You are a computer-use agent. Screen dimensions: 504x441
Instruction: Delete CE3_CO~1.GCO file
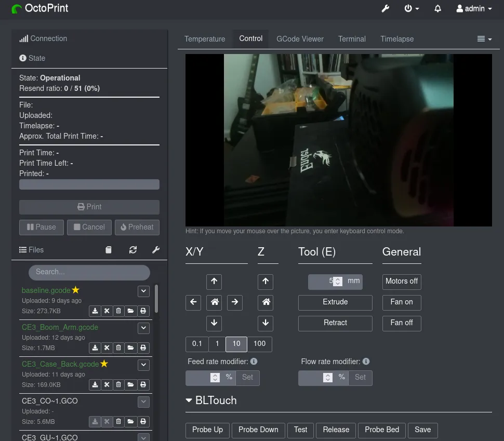click(x=118, y=421)
